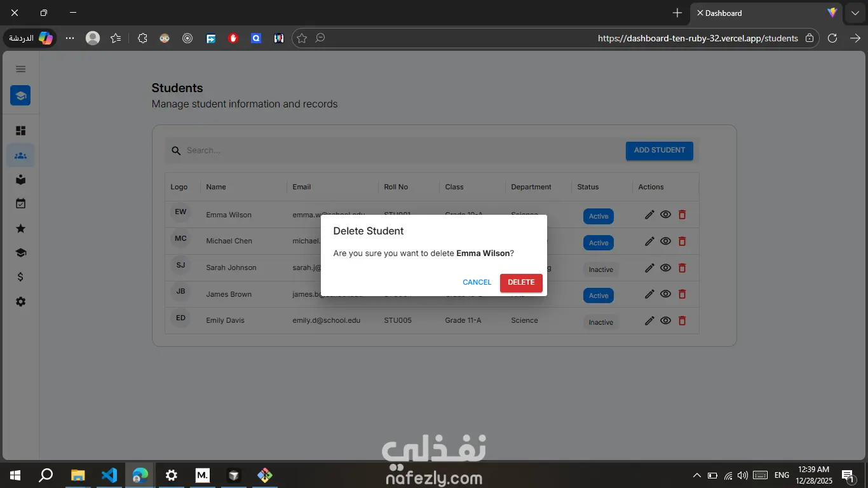Screen dimensions: 868x488
Task: Confirm deletion with the red Delete button
Action: coord(521,283)
